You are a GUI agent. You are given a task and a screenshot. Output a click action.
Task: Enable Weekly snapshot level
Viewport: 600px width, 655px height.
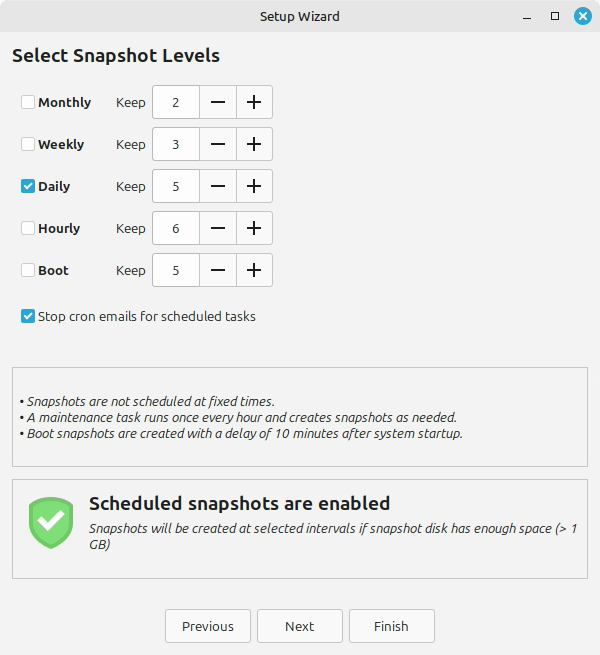coord(28,144)
